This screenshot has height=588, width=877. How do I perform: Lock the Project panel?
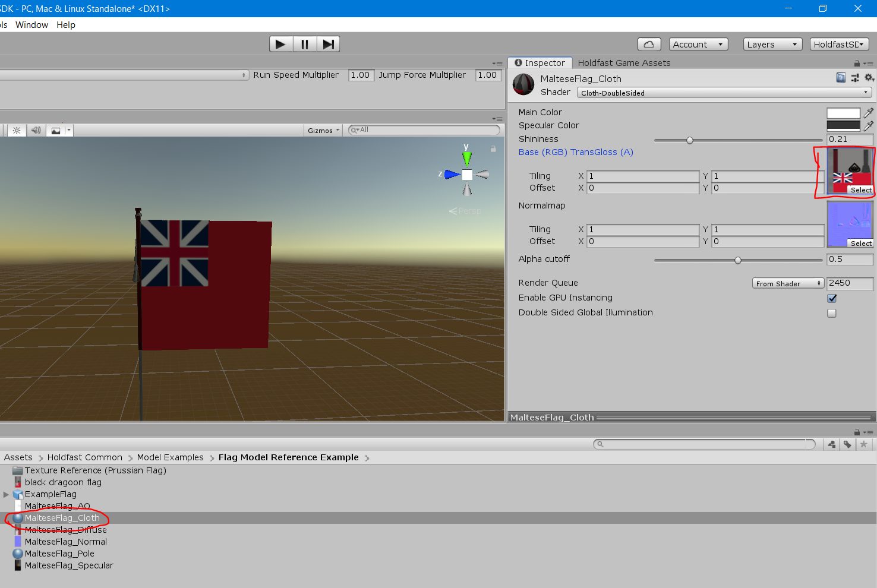tap(857, 432)
